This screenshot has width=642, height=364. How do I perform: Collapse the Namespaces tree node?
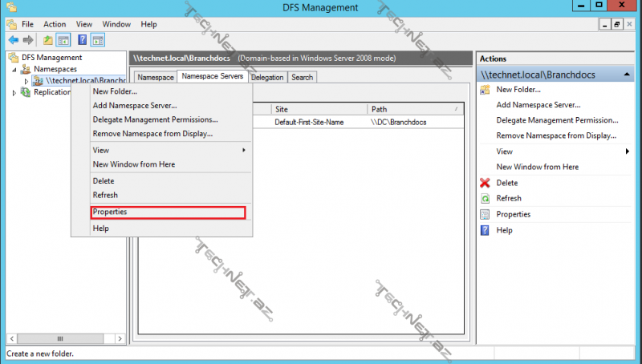pos(14,70)
